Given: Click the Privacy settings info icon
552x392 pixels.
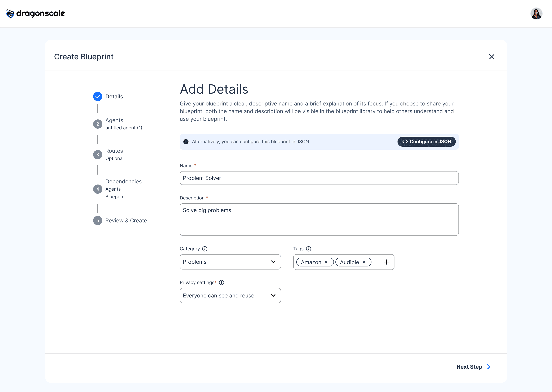Looking at the screenshot, I should 222,283.
